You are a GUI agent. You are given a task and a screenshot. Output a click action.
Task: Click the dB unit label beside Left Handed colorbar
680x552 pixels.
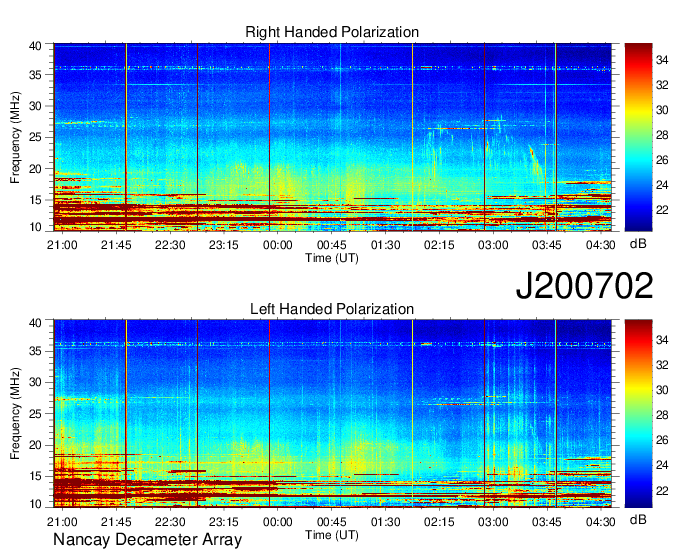point(638,519)
